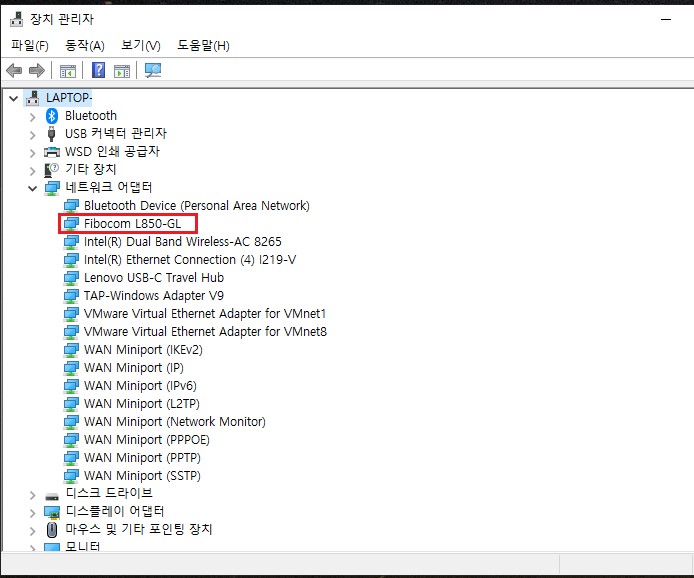Select the 디스크 드라이브 label
The height and width of the screenshot is (578, 694).
(x=109, y=493)
